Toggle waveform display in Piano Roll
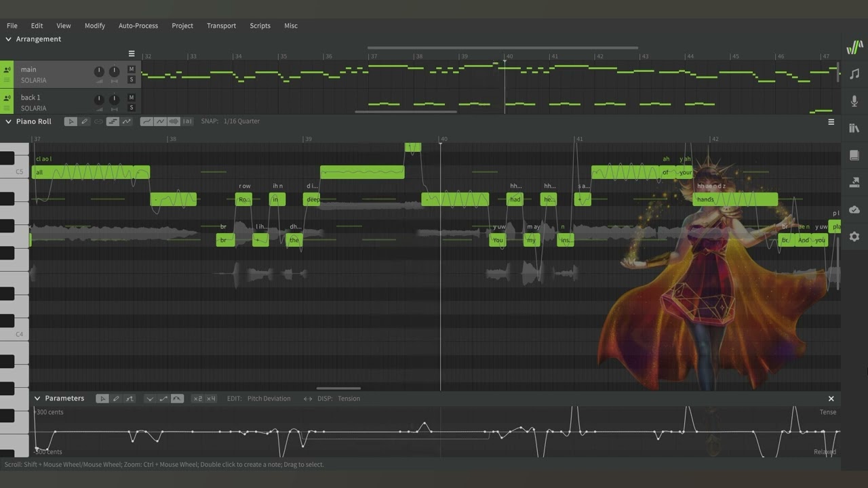868x488 pixels. pyautogui.click(x=174, y=121)
